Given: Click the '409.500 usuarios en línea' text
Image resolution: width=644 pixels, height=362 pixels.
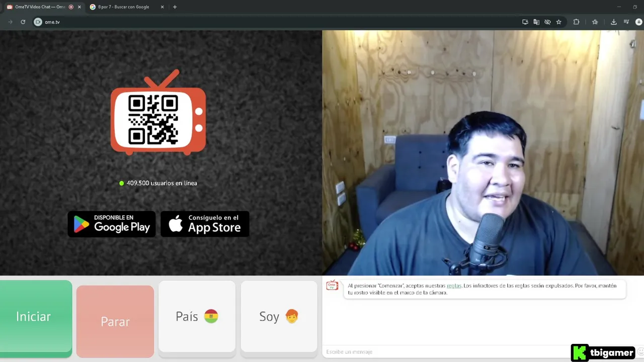Looking at the screenshot, I should pyautogui.click(x=162, y=183).
